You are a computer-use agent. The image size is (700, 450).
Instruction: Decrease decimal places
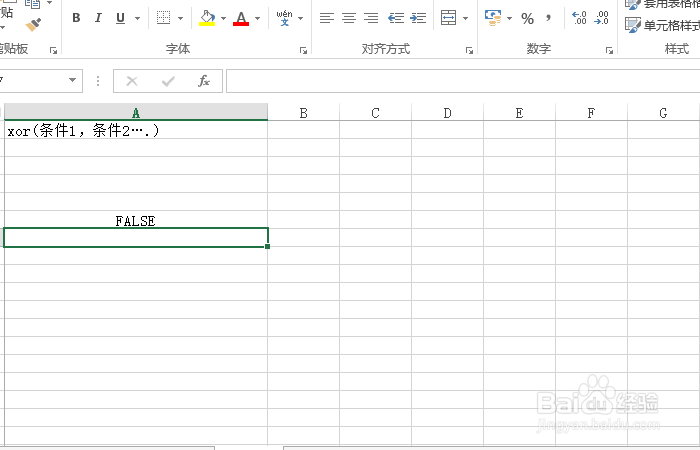tap(602, 18)
